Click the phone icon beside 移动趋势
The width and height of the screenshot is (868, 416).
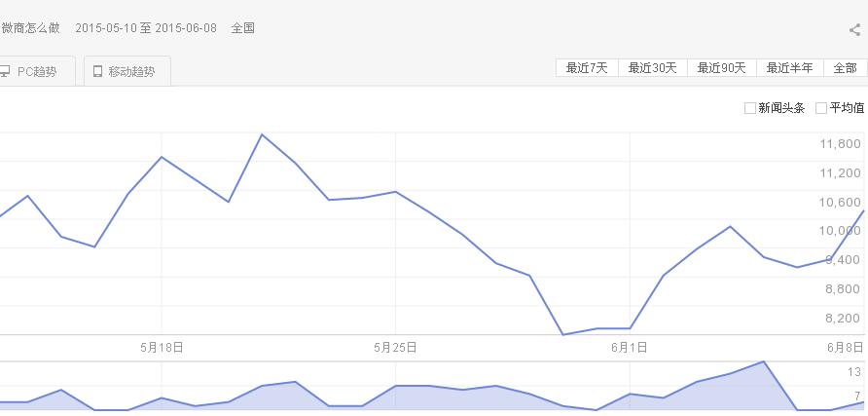tap(97, 71)
